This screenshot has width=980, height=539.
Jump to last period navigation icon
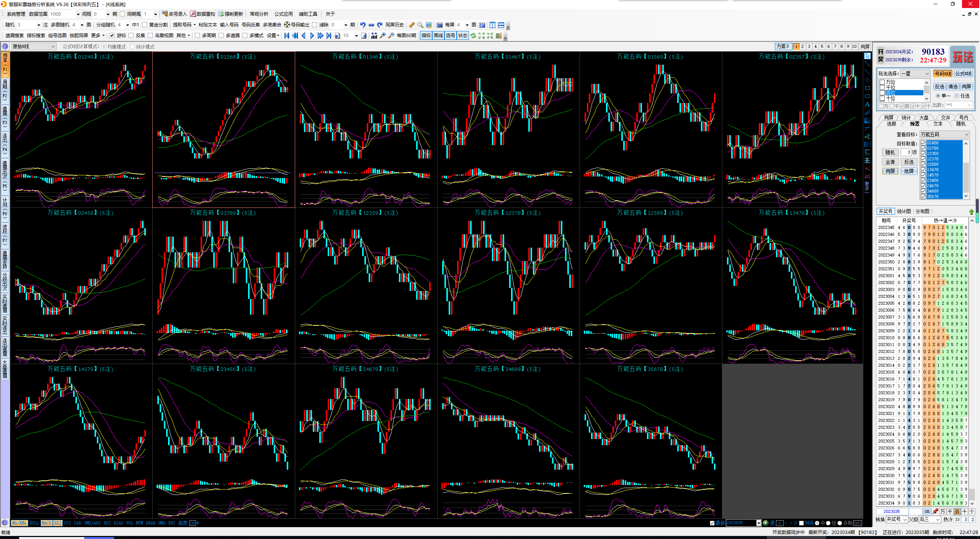coord(329,35)
